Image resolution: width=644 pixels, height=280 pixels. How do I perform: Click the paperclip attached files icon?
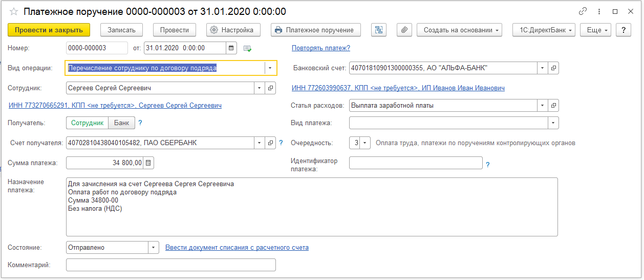(404, 30)
